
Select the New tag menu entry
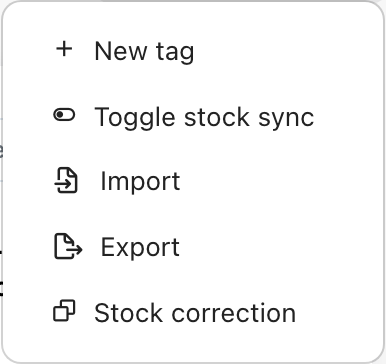[x=193, y=50]
